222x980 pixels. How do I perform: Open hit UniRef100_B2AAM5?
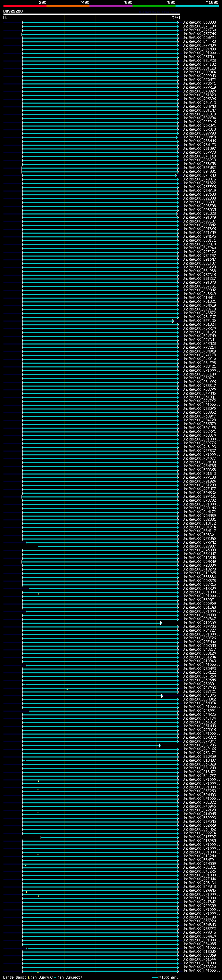pos(199,891)
